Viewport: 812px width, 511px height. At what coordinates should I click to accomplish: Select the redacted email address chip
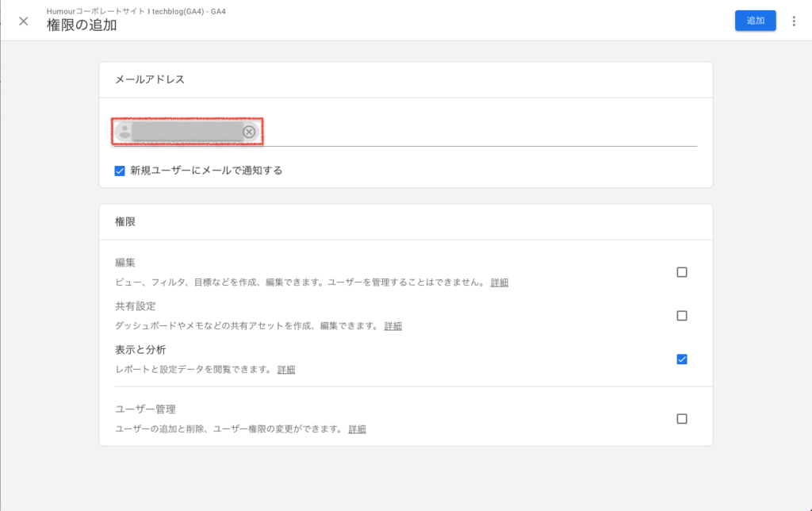click(x=186, y=132)
